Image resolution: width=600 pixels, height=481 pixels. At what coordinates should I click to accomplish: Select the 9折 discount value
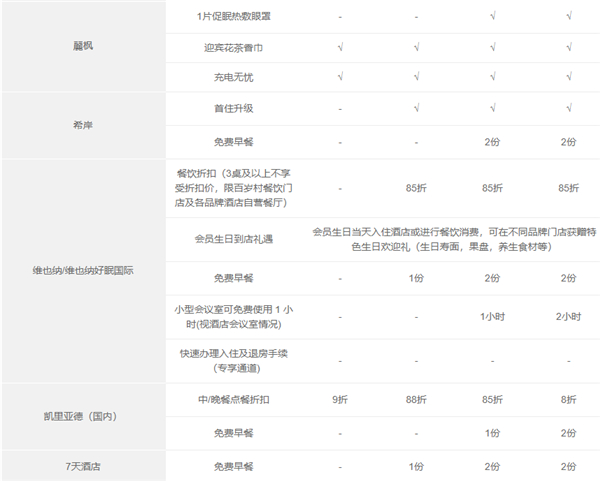pos(341,400)
